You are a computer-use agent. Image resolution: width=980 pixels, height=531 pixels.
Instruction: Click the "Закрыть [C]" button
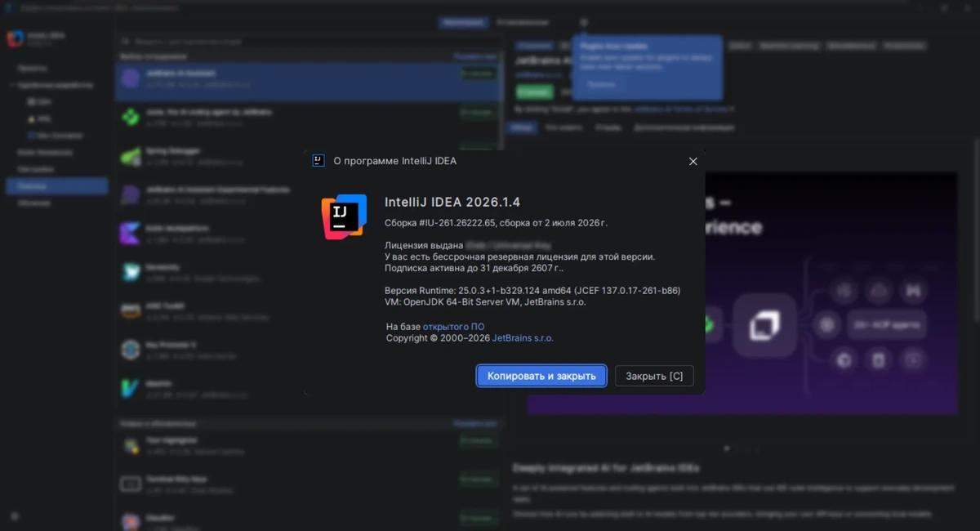[654, 376]
